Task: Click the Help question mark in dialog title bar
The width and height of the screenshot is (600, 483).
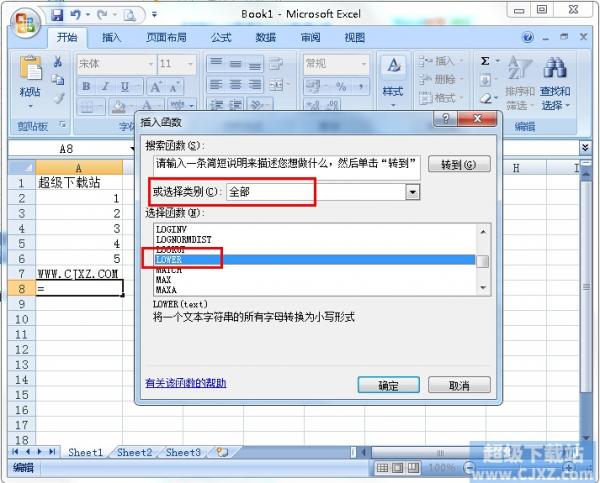Action: 442,119
